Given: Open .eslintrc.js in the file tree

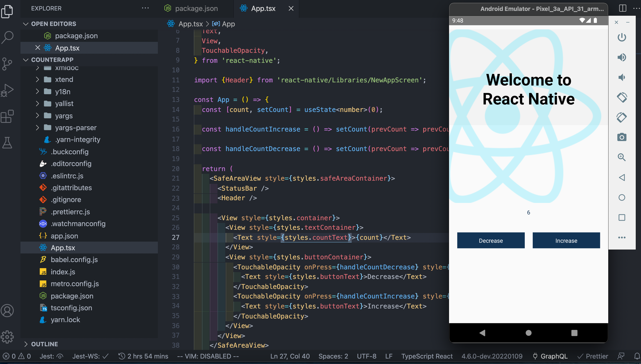Looking at the screenshot, I should coord(67,176).
